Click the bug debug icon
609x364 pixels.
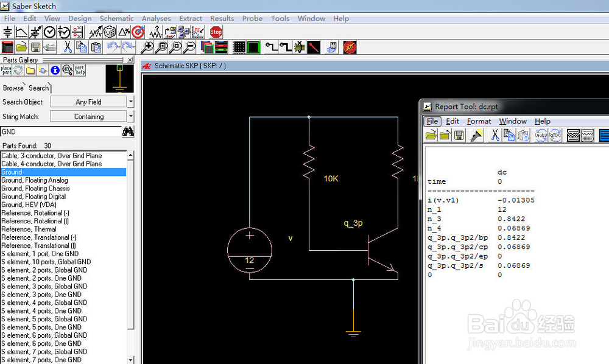coord(300,47)
